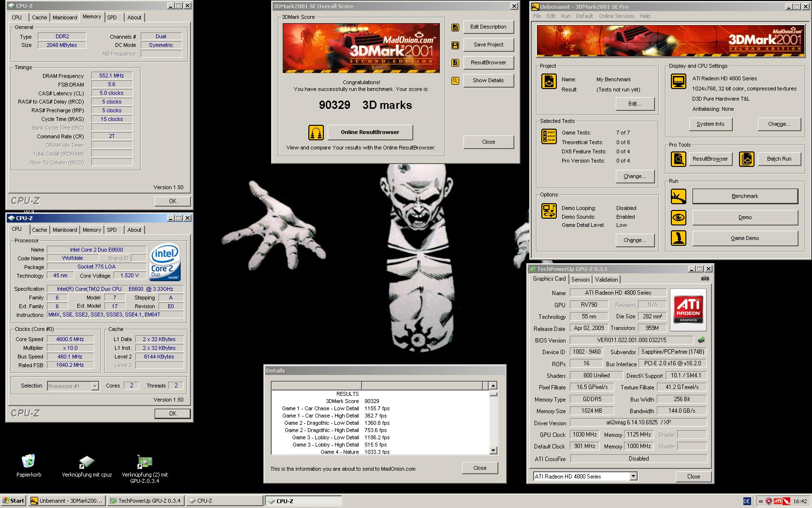Click the Batch Run button
This screenshot has width=812, height=508.
779,159
